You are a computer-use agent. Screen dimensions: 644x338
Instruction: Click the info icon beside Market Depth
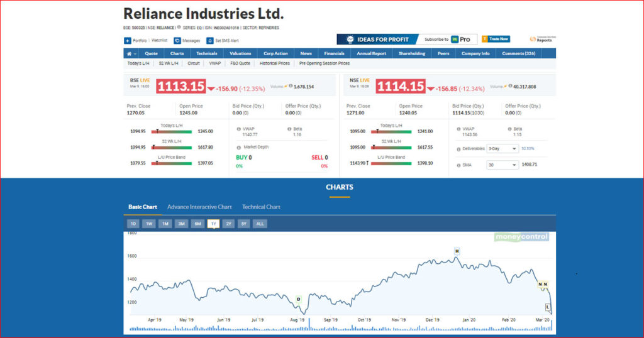tap(238, 146)
